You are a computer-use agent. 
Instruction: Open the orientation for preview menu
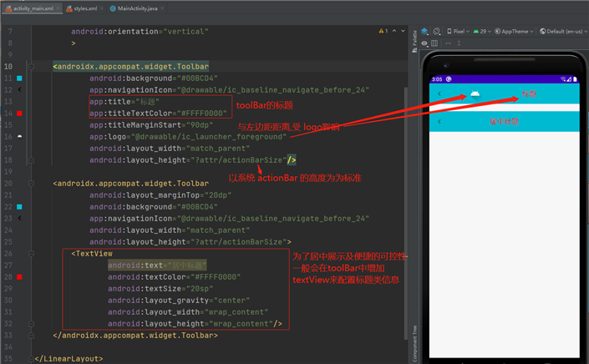[x=437, y=31]
